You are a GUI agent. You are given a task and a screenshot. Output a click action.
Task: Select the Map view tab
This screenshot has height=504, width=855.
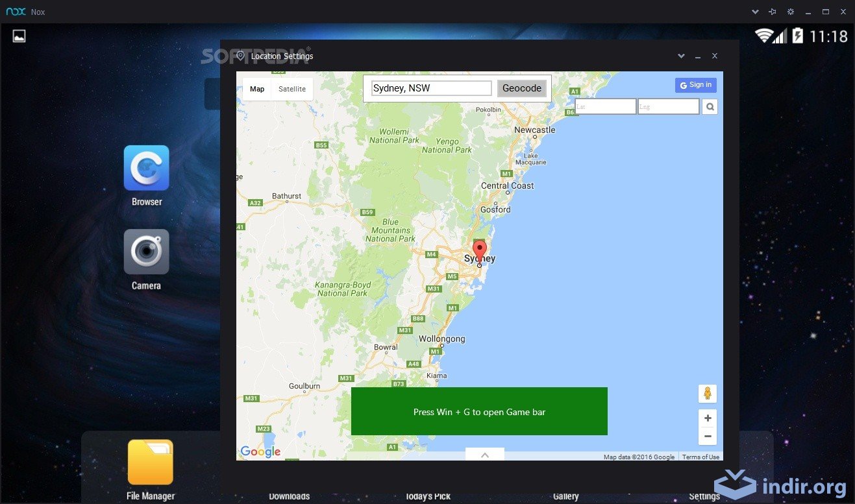(x=257, y=89)
